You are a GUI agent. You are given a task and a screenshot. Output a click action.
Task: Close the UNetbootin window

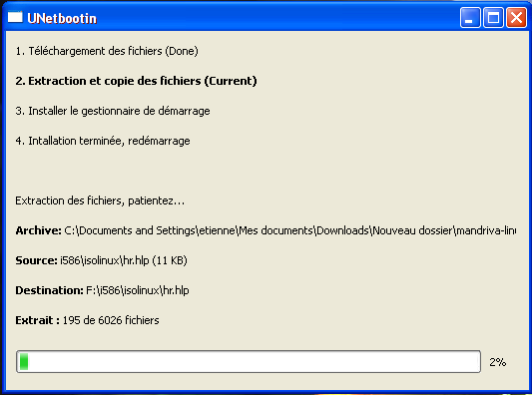click(x=516, y=17)
